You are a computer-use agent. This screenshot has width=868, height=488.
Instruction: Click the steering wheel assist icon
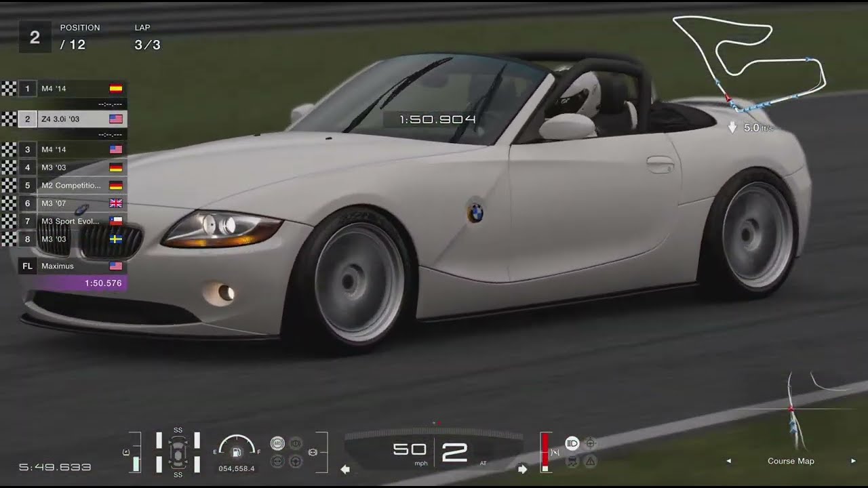pos(296,462)
